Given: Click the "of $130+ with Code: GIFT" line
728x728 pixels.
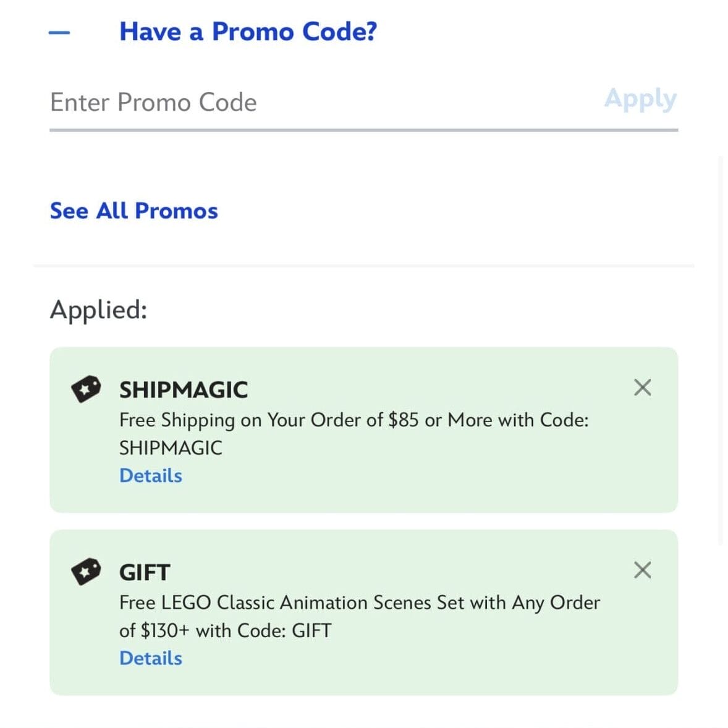Looking at the screenshot, I should coord(225,630).
